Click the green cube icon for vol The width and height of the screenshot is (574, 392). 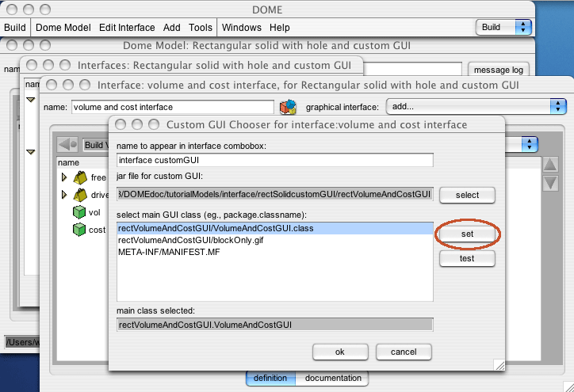[x=79, y=212]
